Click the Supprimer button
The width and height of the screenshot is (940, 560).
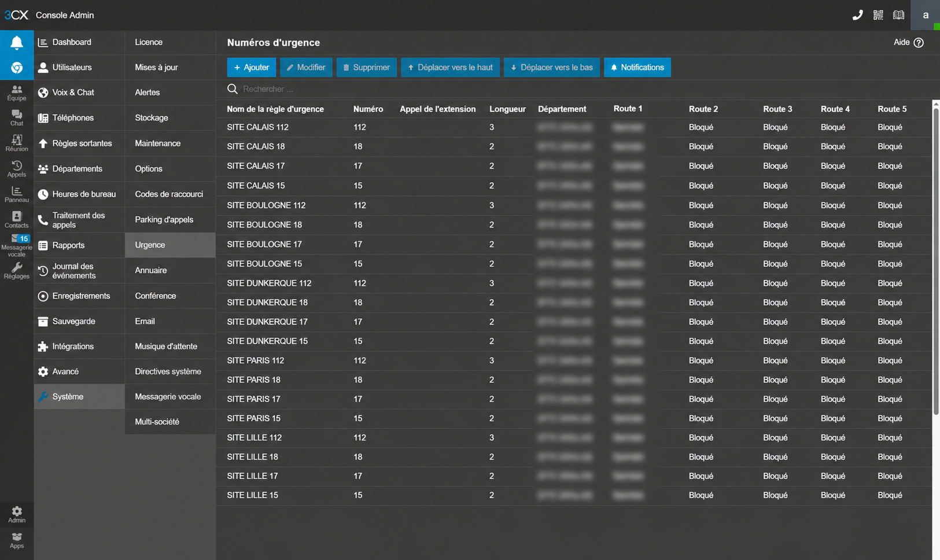tap(367, 67)
